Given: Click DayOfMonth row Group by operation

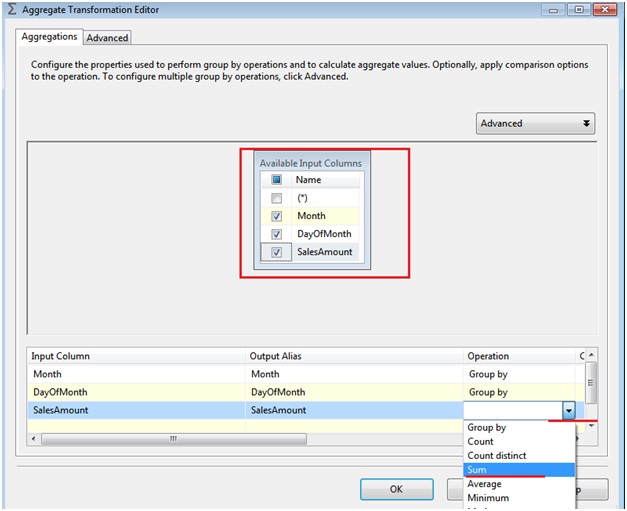Looking at the screenshot, I should 519,392.
